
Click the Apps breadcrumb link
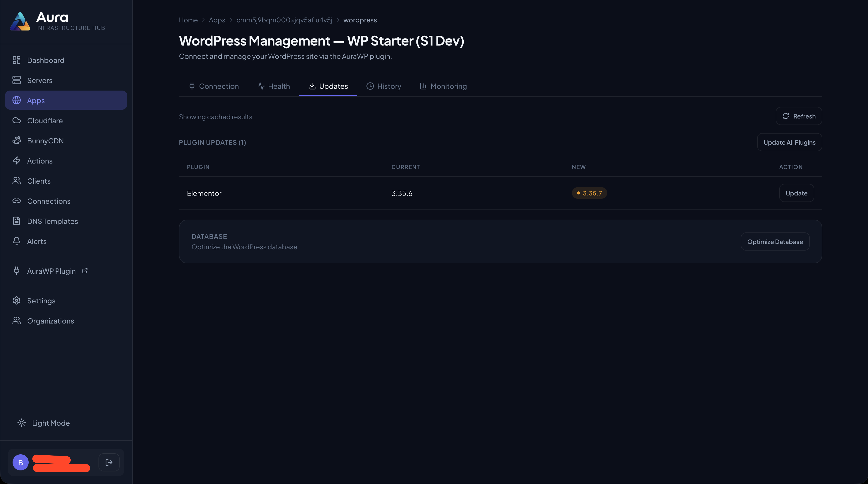coord(217,20)
